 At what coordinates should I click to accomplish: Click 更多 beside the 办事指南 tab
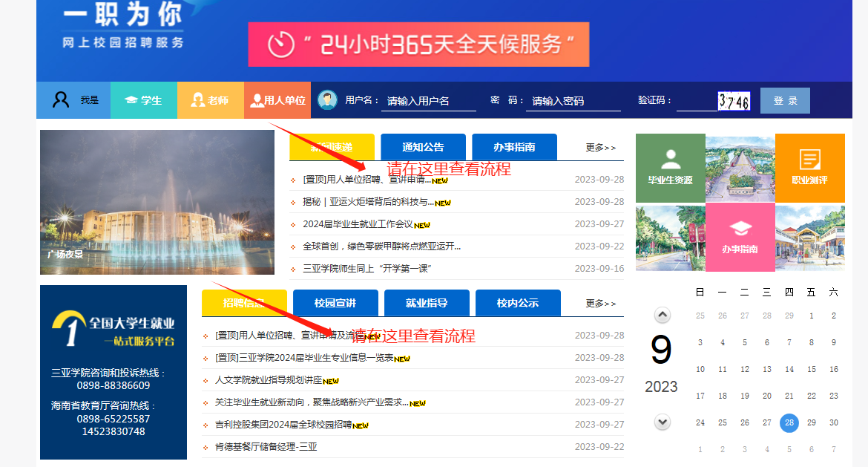[600, 148]
